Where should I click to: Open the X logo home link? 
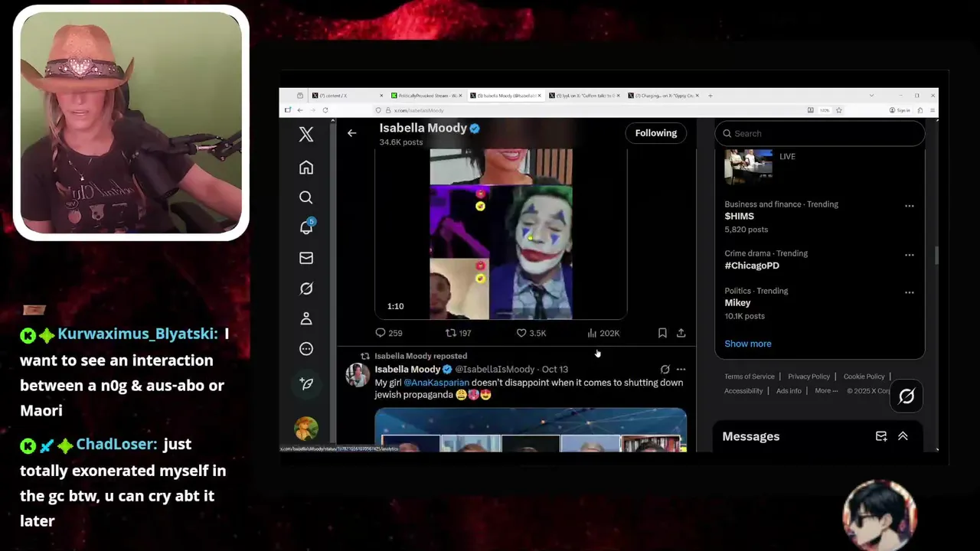coord(306,135)
